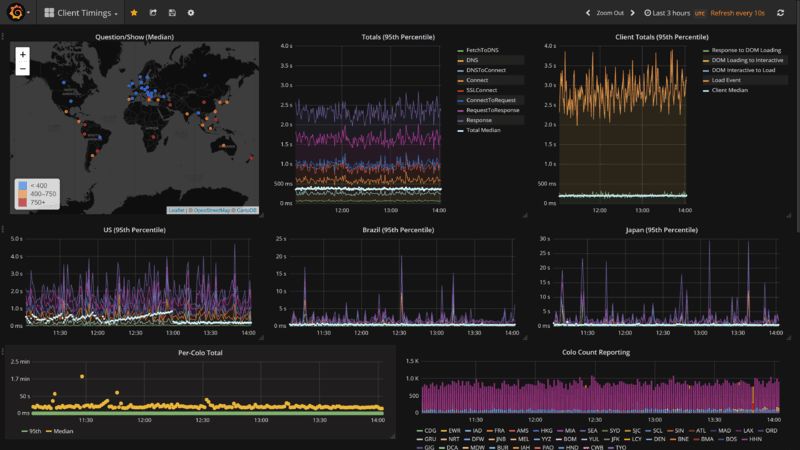Open Question/Show (Median) panel title menu

point(134,37)
